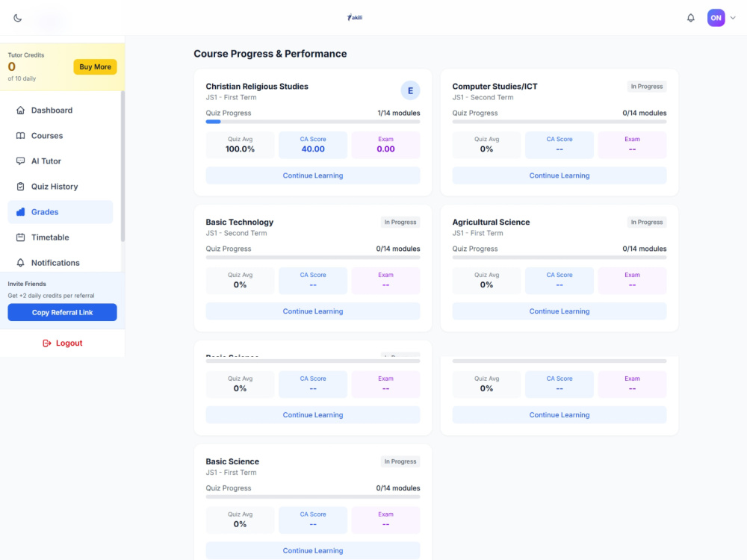Click Get +2 daily credits per referral text

click(x=51, y=296)
